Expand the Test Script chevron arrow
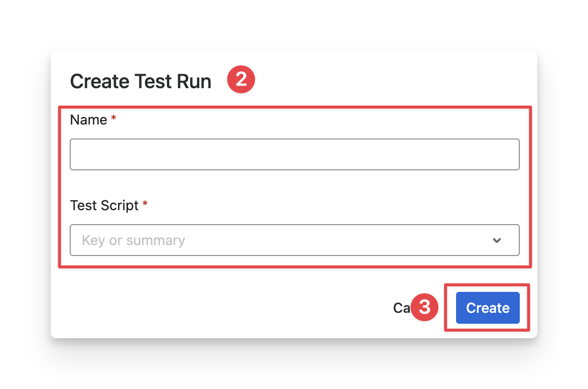Image resolution: width=588 pixels, height=389 pixels. tap(496, 241)
